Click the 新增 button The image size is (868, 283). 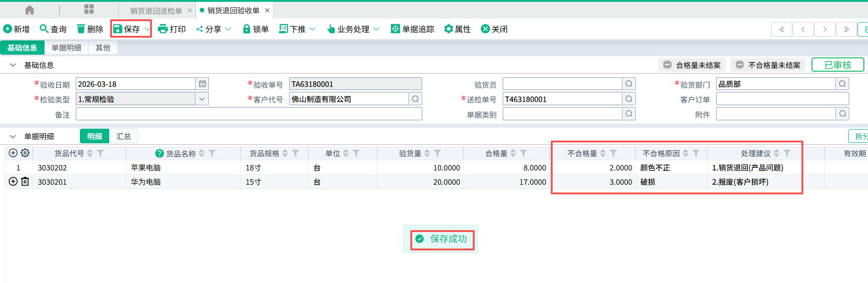17,29
